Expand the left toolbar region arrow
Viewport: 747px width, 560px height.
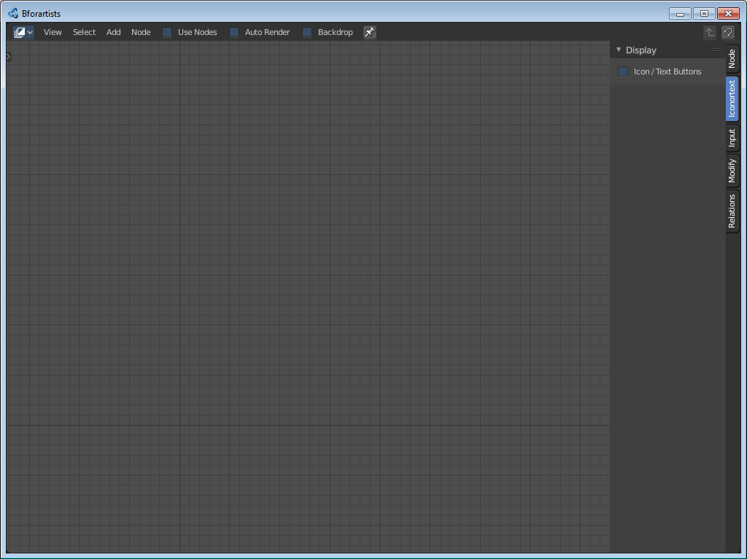[x=9, y=57]
